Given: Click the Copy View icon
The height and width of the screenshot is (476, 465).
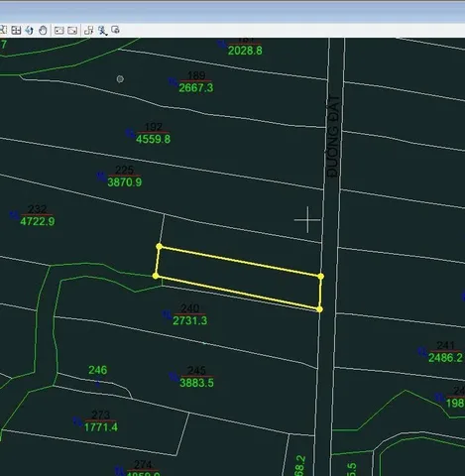Looking at the screenshot, I should point(88,31).
